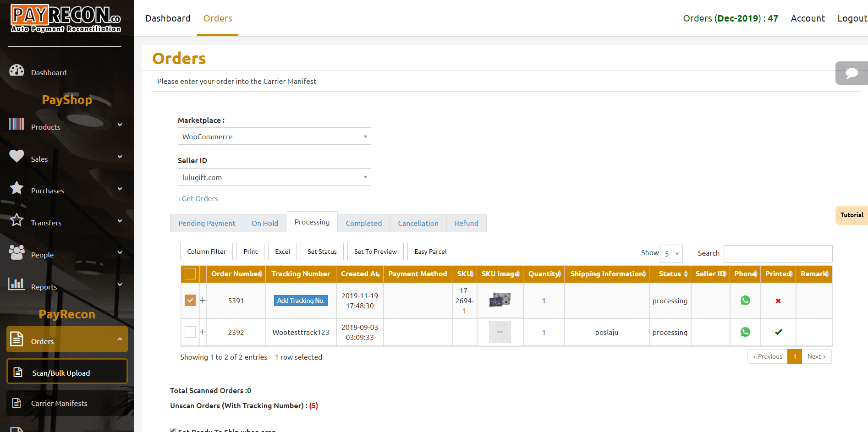Image resolution: width=868 pixels, height=432 pixels.
Task: Open the Dashboard gauge icon in sidebar
Action: tap(16, 71)
